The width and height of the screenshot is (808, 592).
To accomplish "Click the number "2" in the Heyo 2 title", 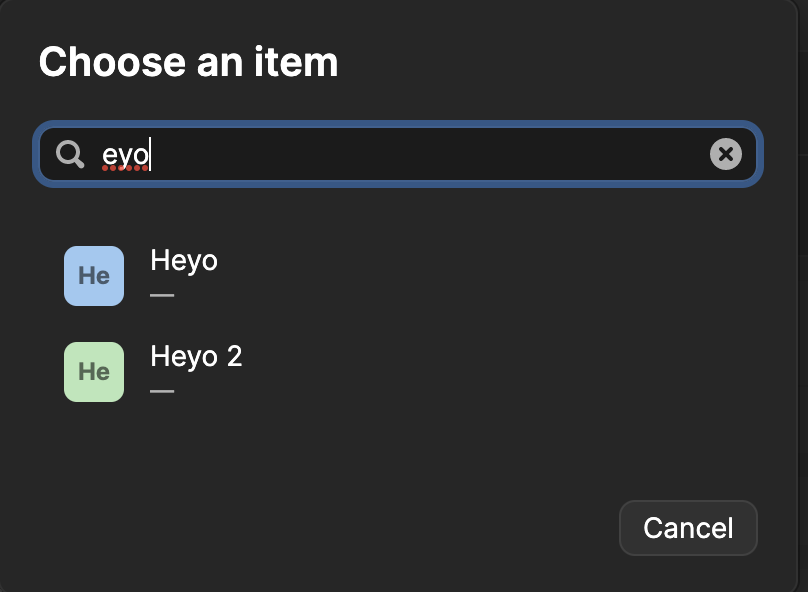I will (234, 357).
